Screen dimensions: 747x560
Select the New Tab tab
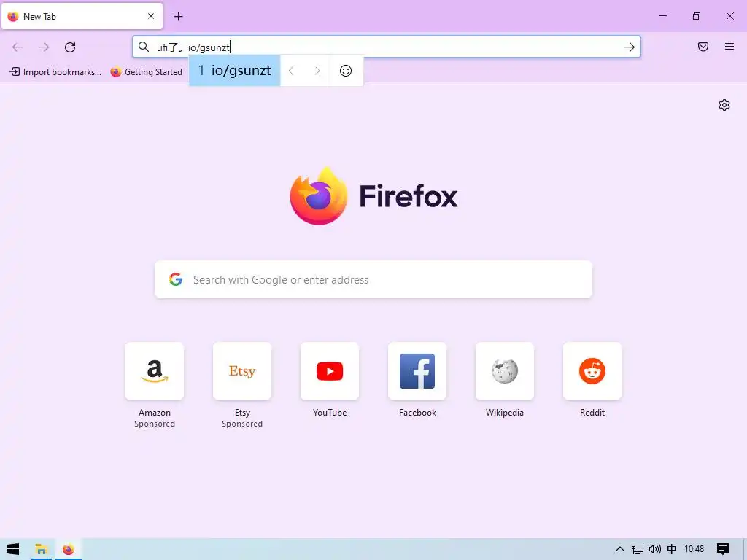click(x=82, y=16)
